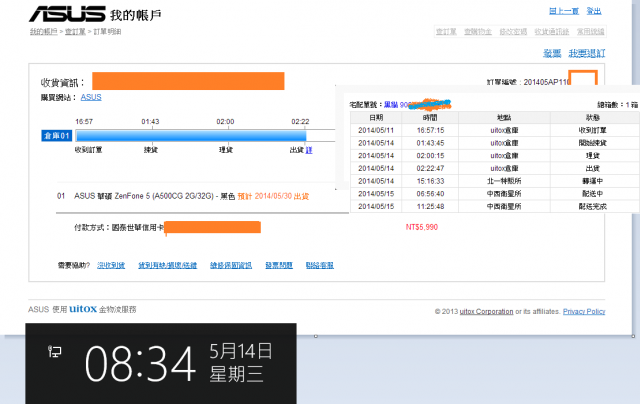Open the Privacy Policy footer link

coord(584,311)
